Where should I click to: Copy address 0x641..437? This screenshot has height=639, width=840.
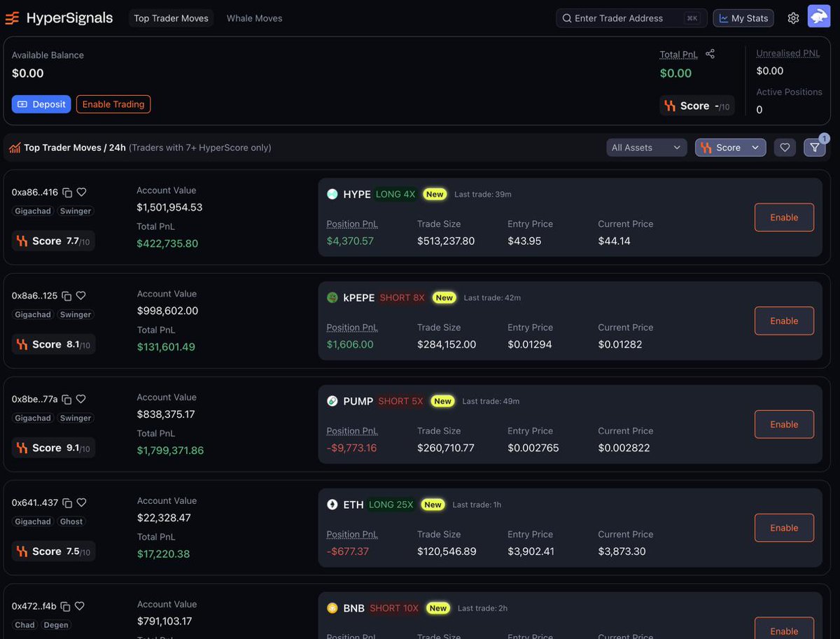coord(67,503)
